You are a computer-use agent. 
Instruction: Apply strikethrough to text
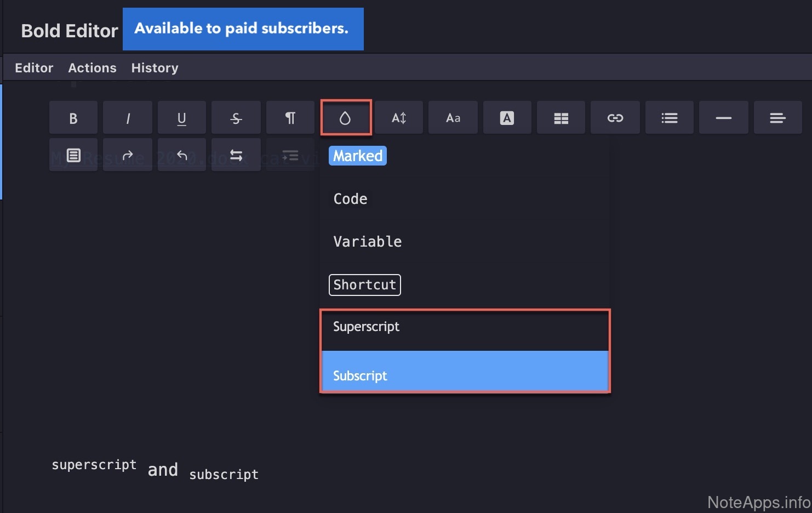(x=236, y=118)
